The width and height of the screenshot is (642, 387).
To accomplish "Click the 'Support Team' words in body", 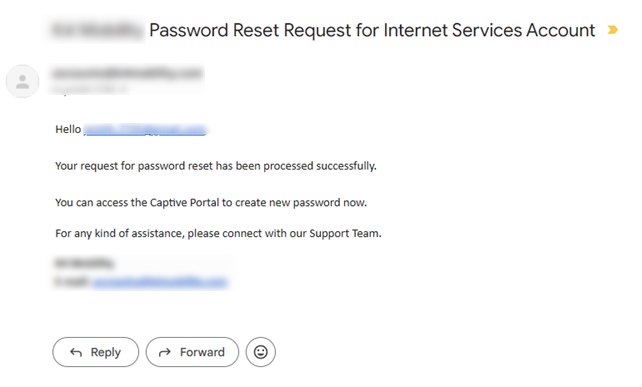I will (345, 233).
